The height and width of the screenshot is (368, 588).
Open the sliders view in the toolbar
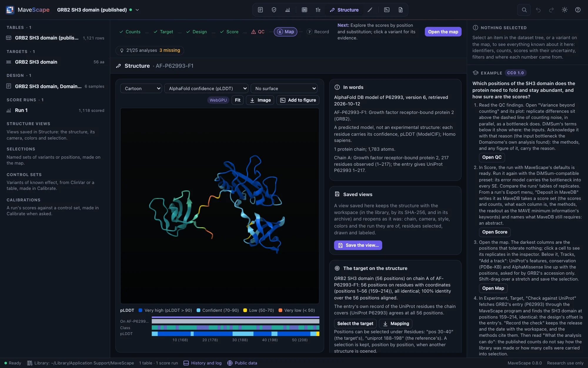tap(318, 10)
